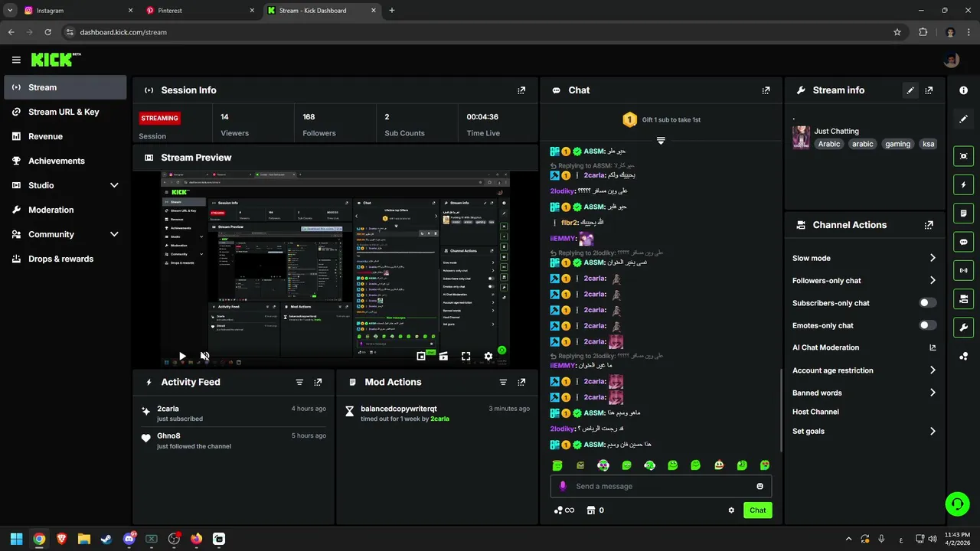The image size is (980, 551).
Task: Edit stream info with pencil icon
Action: [910, 90]
